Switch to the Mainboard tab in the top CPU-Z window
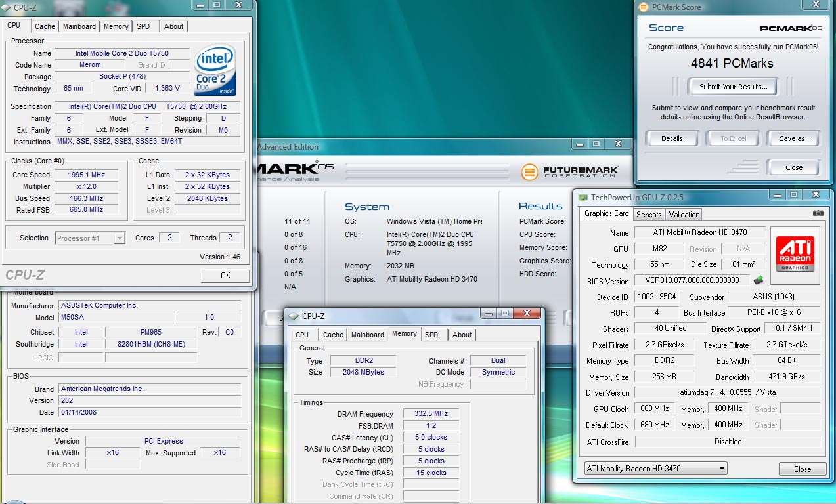Viewport: 836px width, 504px height. [79, 26]
